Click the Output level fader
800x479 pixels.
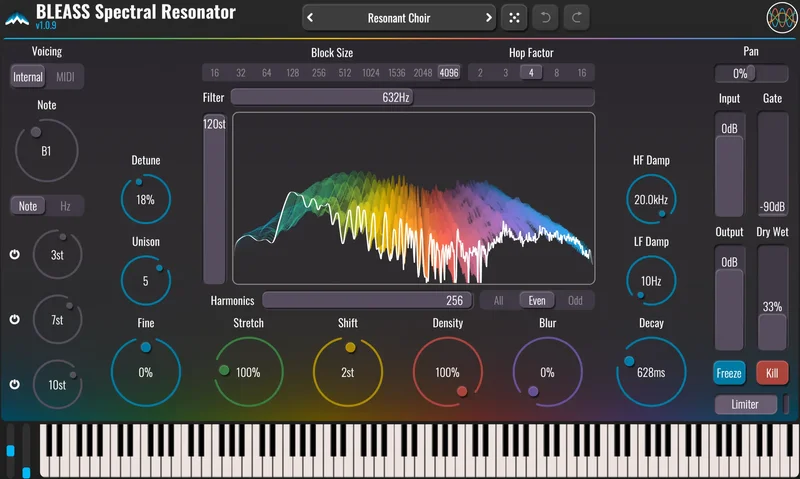pos(729,298)
